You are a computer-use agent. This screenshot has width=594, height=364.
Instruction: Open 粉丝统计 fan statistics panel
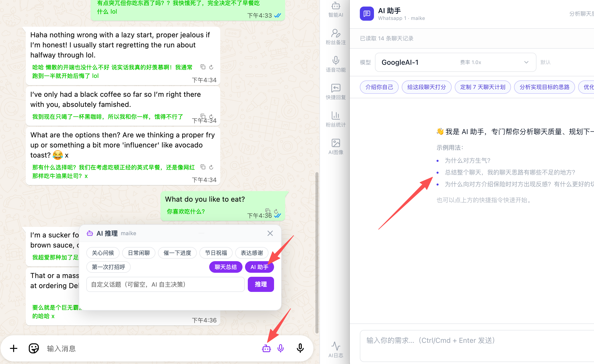pyautogui.click(x=336, y=119)
